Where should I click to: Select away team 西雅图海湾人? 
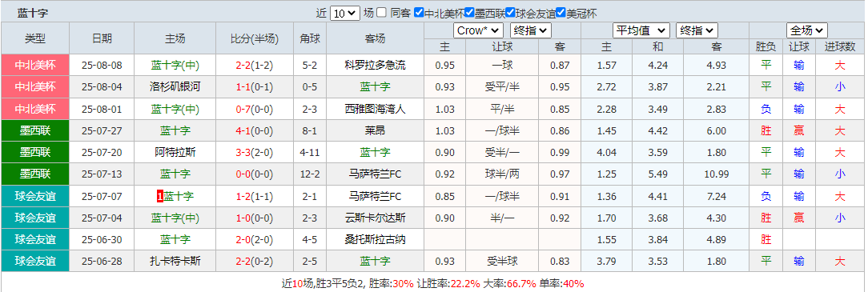pyautogui.click(x=375, y=109)
